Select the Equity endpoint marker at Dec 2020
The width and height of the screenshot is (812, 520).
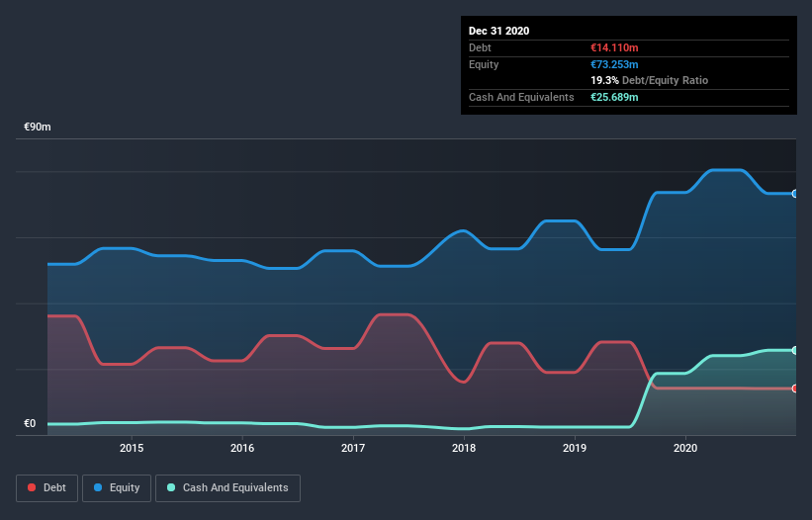[x=795, y=194]
